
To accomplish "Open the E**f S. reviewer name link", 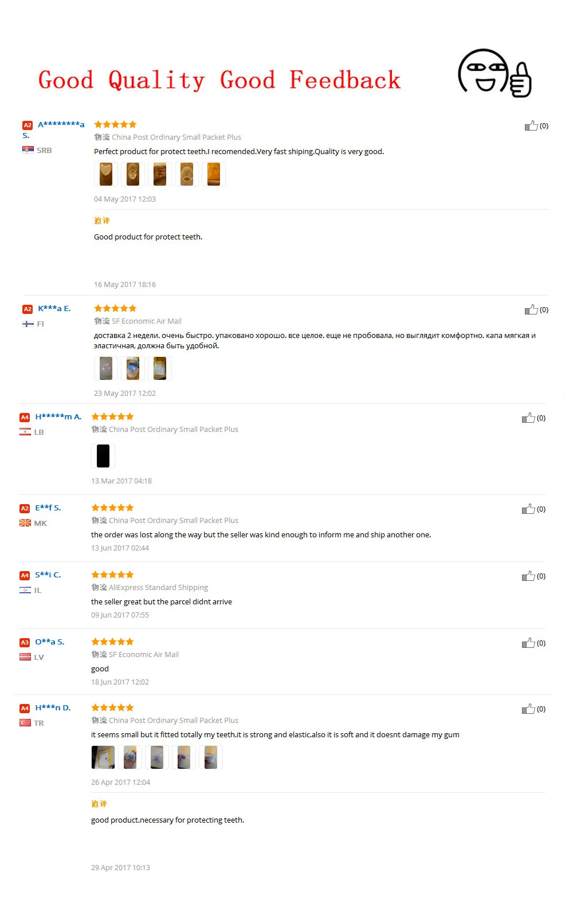I will tap(48, 508).
